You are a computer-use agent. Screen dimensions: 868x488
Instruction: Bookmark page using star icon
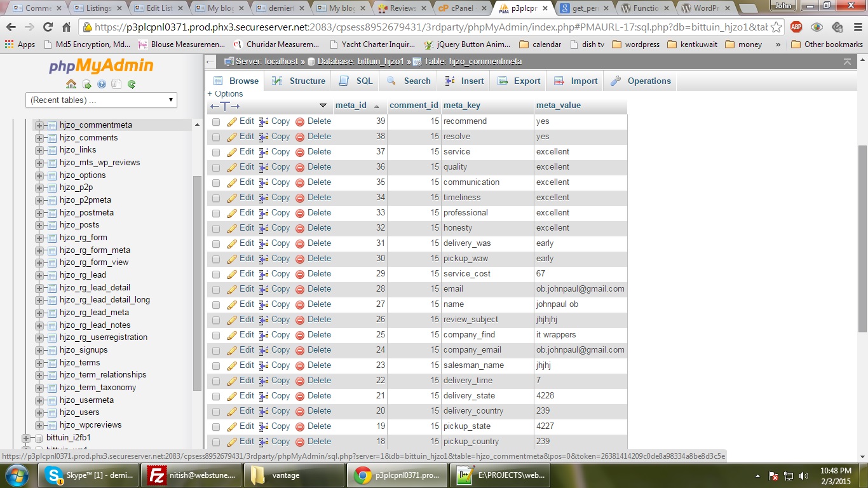tap(775, 27)
